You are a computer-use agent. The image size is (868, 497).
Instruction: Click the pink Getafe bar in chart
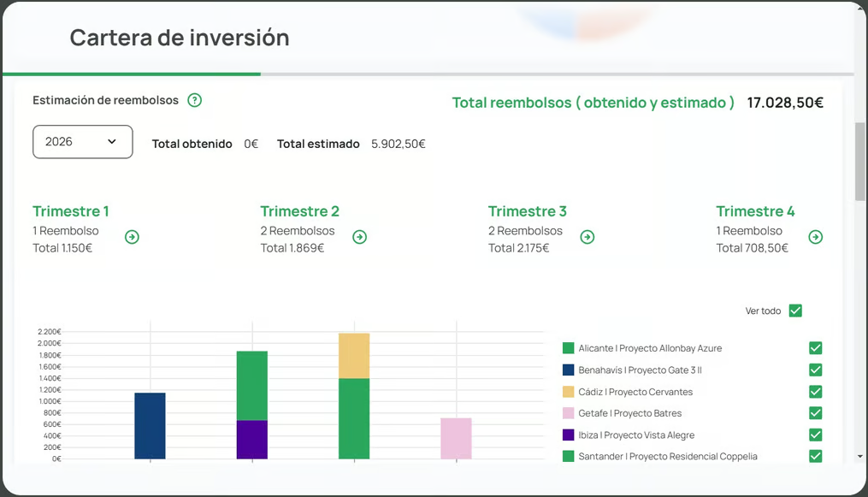[456, 438]
